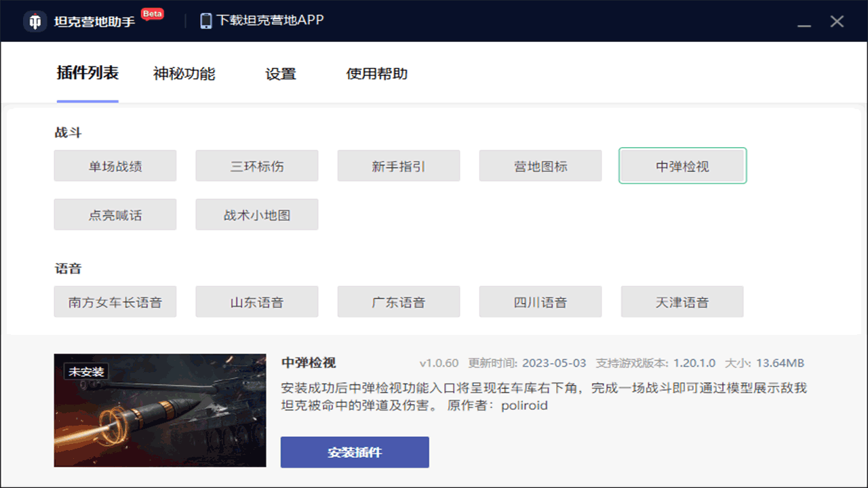
Task: Pick the 营地图标 plugin
Action: click(540, 166)
